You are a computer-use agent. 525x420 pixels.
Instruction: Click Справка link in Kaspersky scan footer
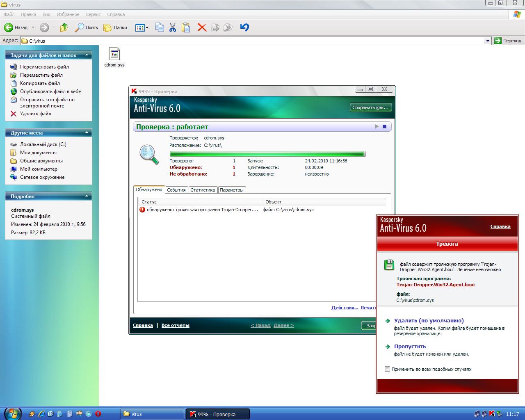pyautogui.click(x=143, y=325)
